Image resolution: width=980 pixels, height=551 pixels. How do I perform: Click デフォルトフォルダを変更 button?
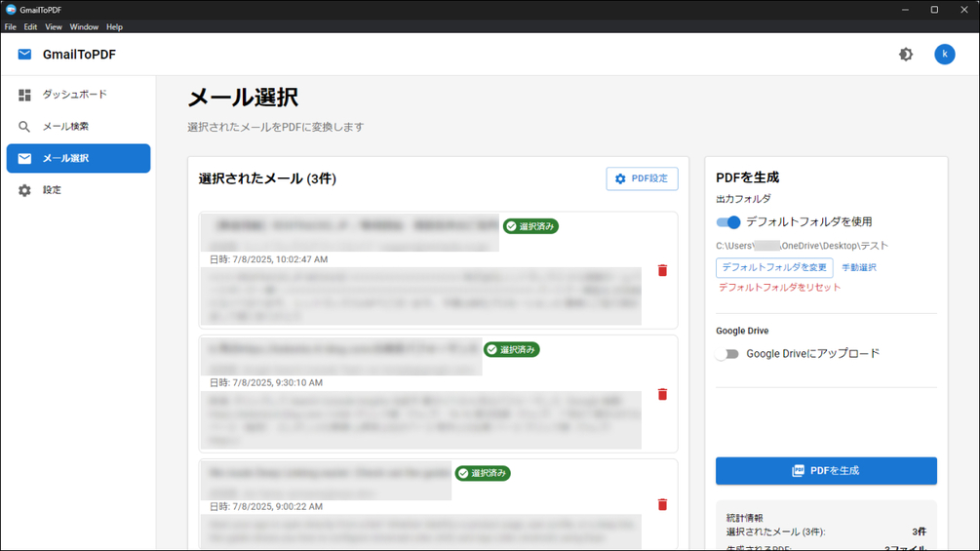[774, 267]
